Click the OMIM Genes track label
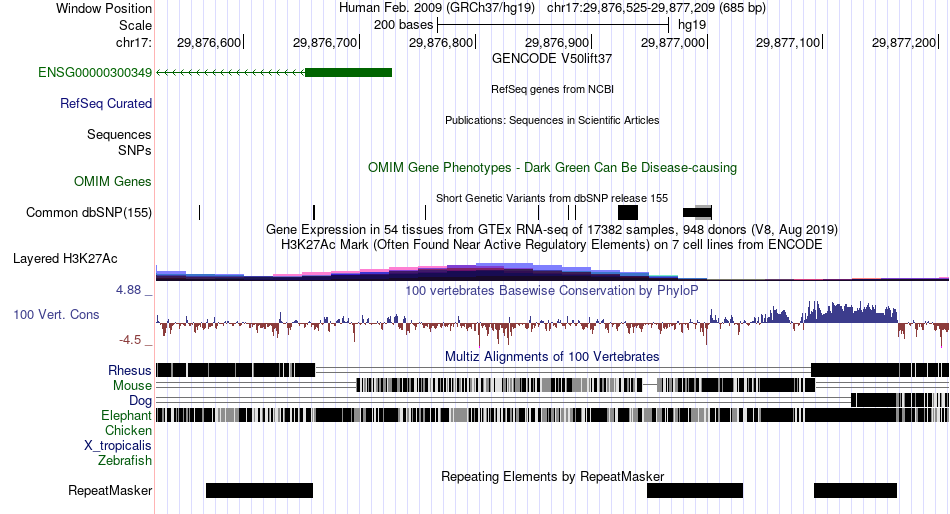The image size is (950, 514). 113,181
